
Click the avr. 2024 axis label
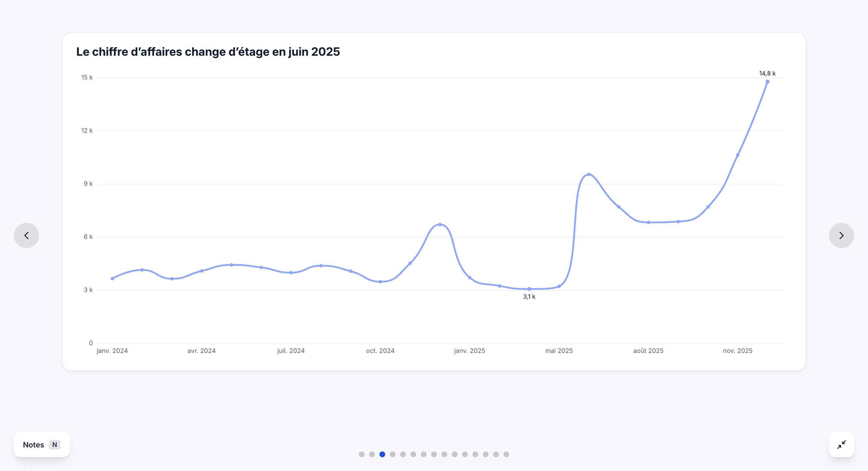click(201, 351)
